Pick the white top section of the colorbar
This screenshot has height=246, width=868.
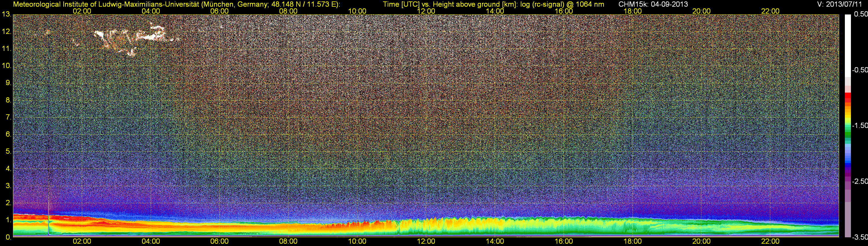(x=848, y=44)
